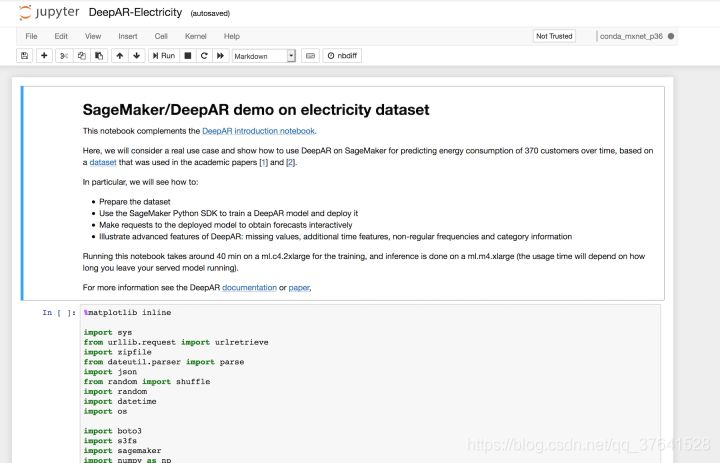Click the text 'In particular, we will see how to:'
The height and width of the screenshot is (463, 720).
coord(141,182)
